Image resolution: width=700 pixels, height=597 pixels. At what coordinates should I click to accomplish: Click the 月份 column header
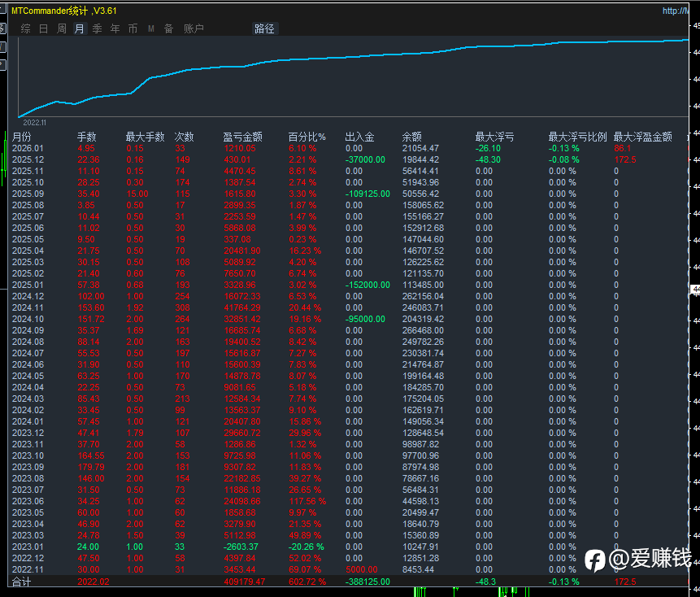[x=22, y=137]
